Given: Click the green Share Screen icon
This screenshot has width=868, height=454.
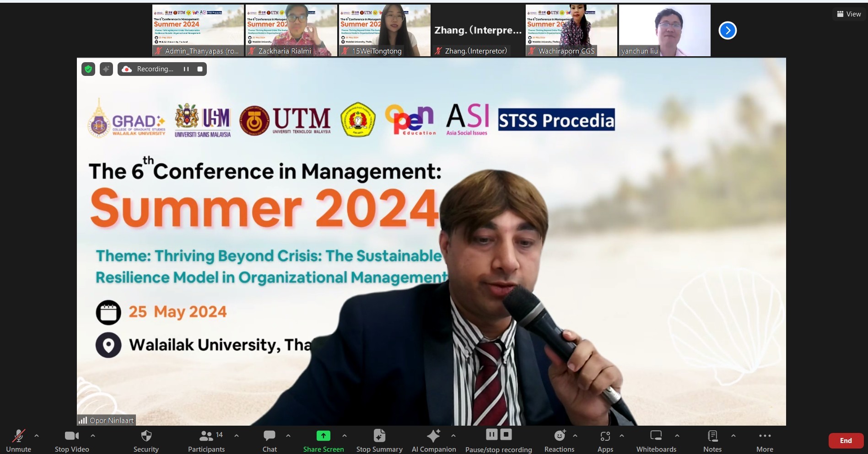Looking at the screenshot, I should 323,436.
